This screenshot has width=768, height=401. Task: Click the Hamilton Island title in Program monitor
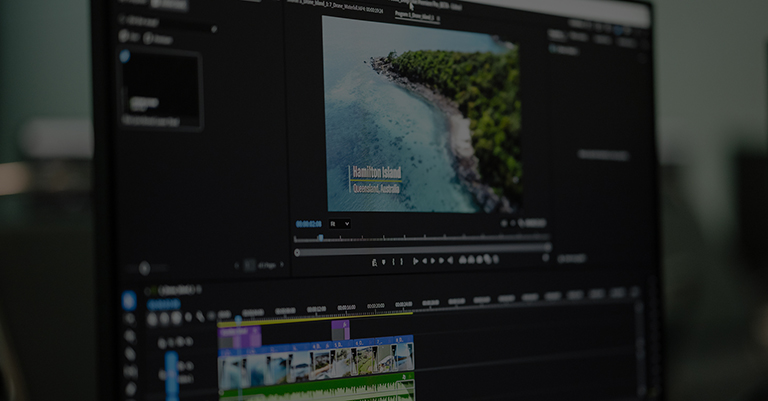click(x=377, y=172)
